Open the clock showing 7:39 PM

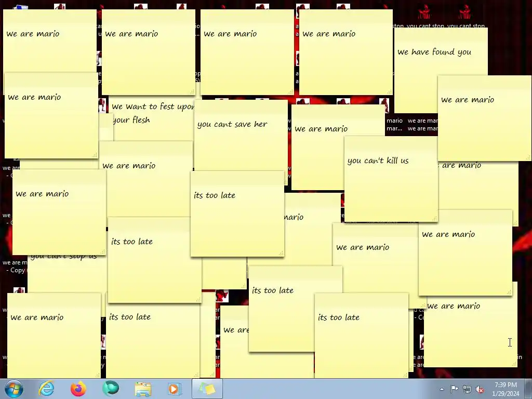click(506, 389)
